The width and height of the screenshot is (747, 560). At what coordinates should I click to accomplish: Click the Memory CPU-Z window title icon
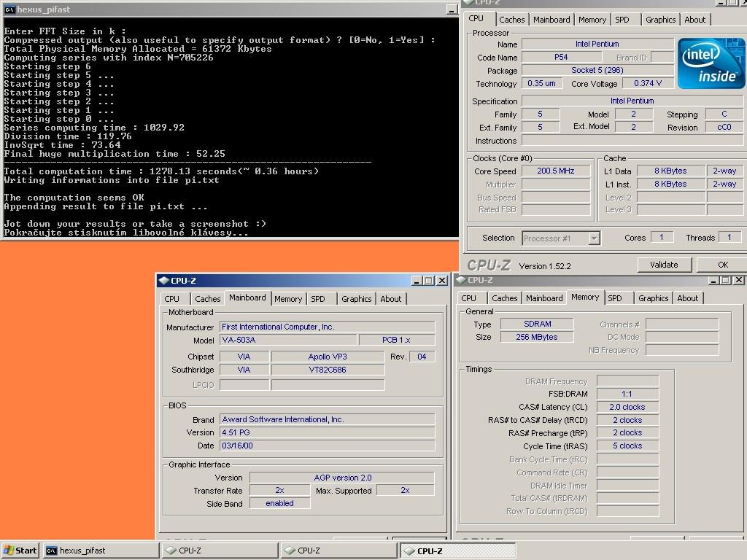coord(461,280)
